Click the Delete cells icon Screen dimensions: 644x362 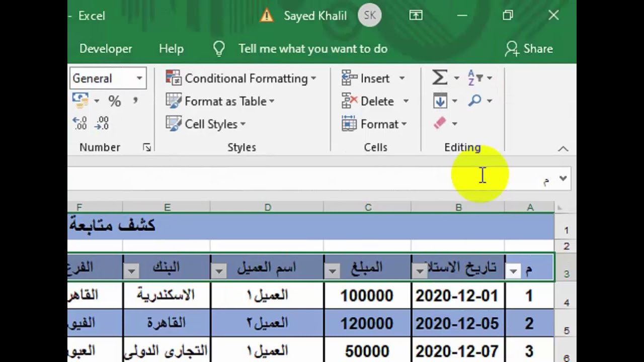coord(349,101)
